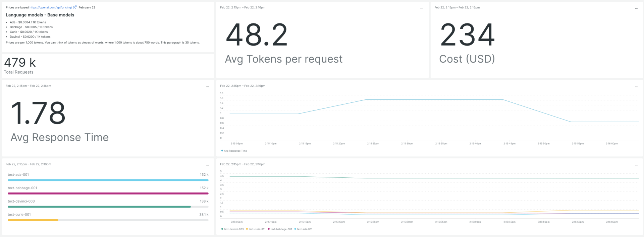Screen dimensions: 644x237
Task: Click the 48.2 Avg Tokens billboard value
Action: tap(257, 35)
